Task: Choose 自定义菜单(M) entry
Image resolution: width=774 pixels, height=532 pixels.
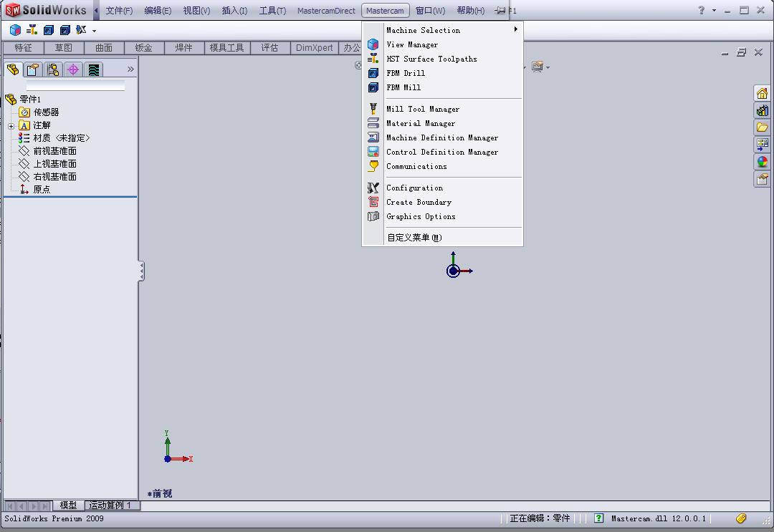Action: click(443, 238)
